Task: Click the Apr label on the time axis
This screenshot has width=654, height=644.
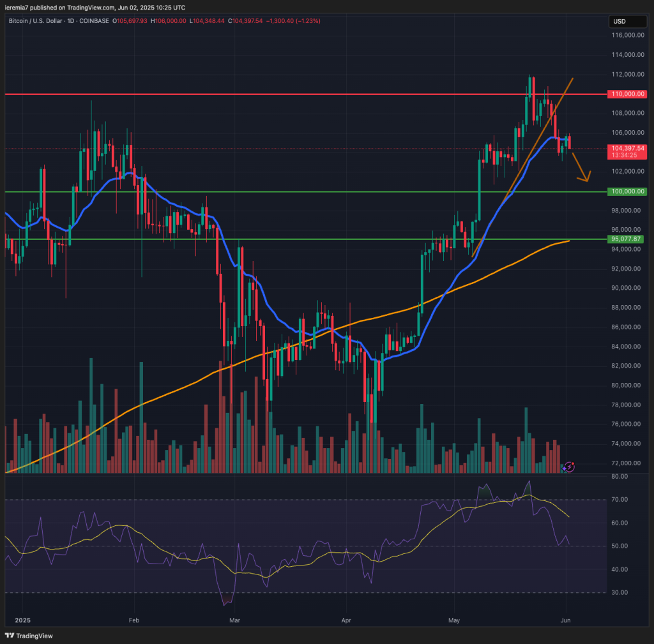Action: click(x=346, y=620)
